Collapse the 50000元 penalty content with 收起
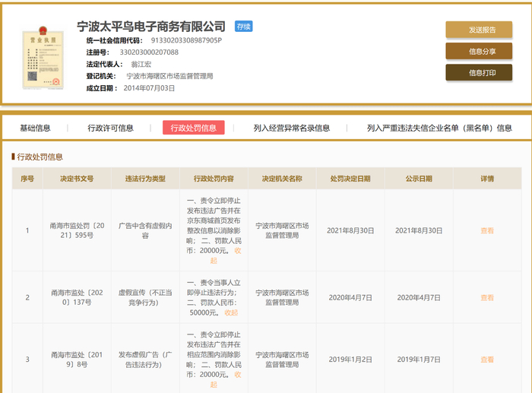Image resolution: width=532 pixels, height=393 pixels. pyautogui.click(x=230, y=312)
